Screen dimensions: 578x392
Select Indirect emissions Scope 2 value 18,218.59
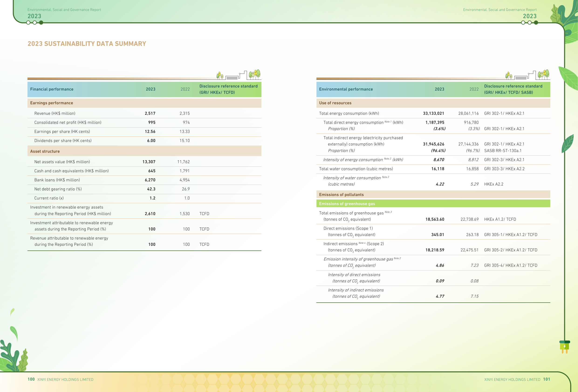click(435, 250)
